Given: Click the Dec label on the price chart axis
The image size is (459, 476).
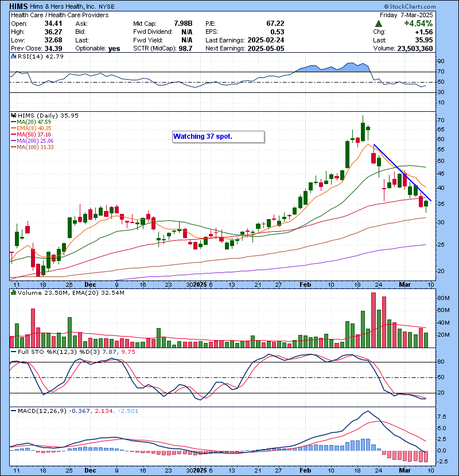Looking at the screenshot, I should pyautogui.click(x=90, y=284).
